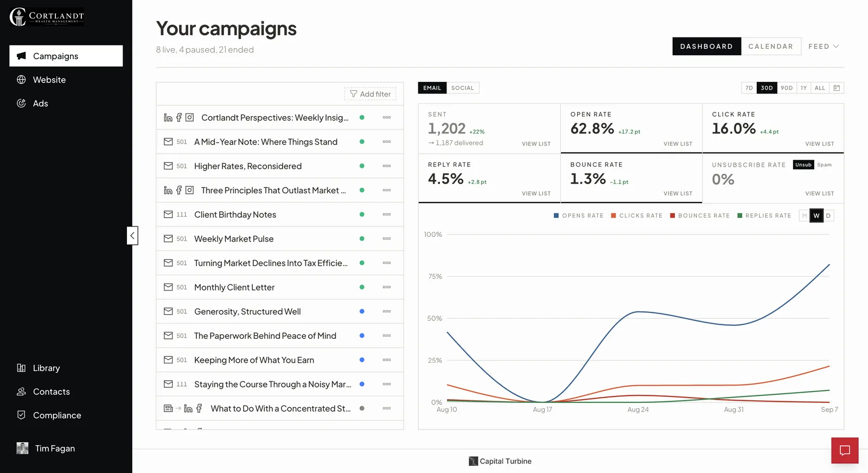The height and width of the screenshot is (473, 868).
Task: Open options menu for A Mid-Year Note
Action: tap(387, 142)
